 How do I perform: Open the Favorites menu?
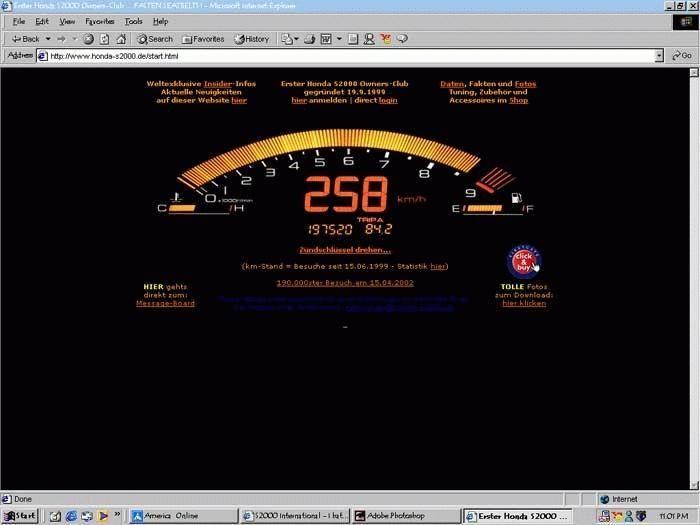coord(99,21)
